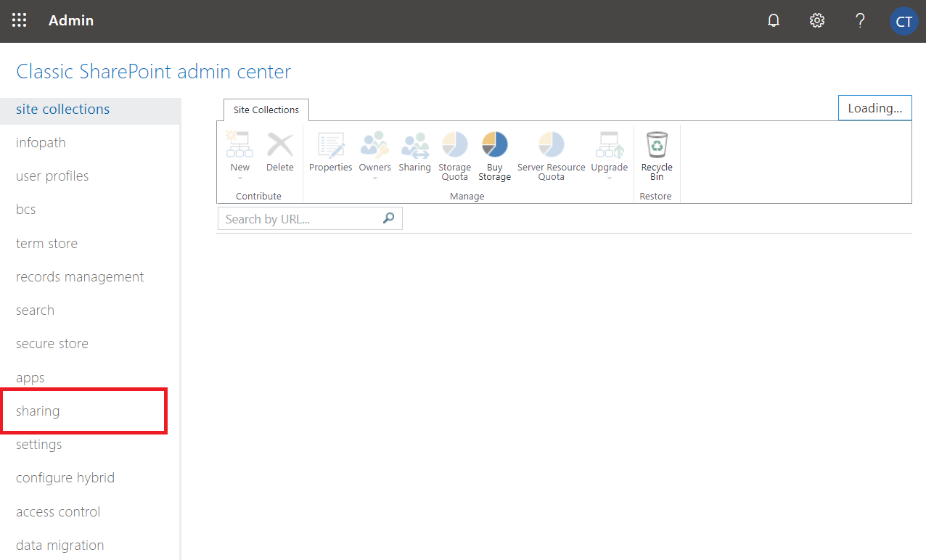
Task: Click the help question mark icon
Action: [860, 20]
